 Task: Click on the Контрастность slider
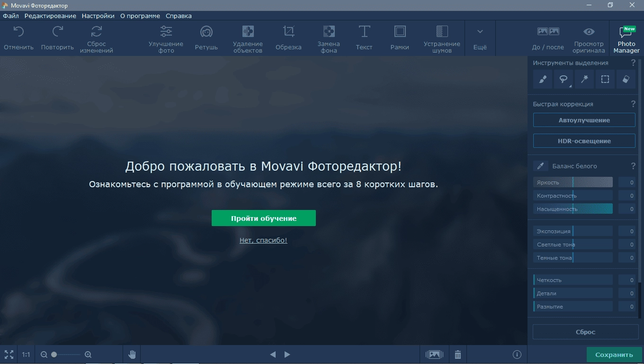(x=573, y=196)
